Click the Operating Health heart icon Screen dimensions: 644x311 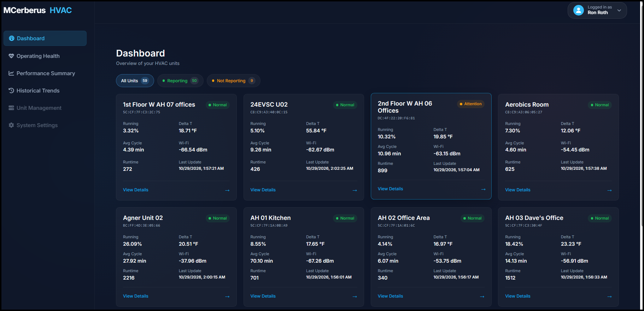[11, 56]
